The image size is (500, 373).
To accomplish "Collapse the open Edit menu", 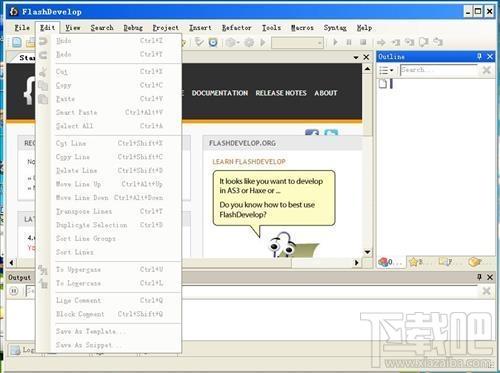I will point(47,28).
